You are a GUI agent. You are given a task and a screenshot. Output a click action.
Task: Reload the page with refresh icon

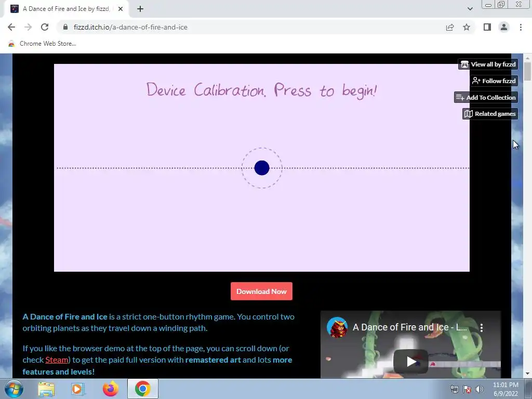click(45, 27)
